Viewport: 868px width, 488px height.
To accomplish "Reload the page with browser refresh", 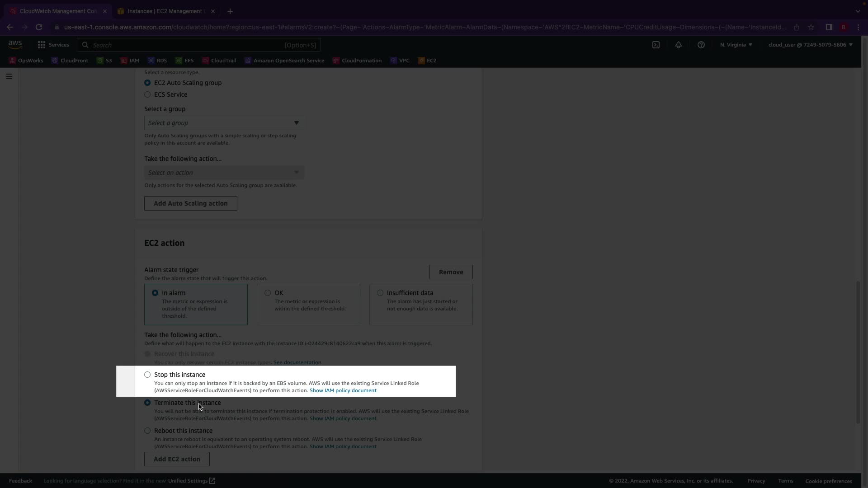I will tap(39, 27).
